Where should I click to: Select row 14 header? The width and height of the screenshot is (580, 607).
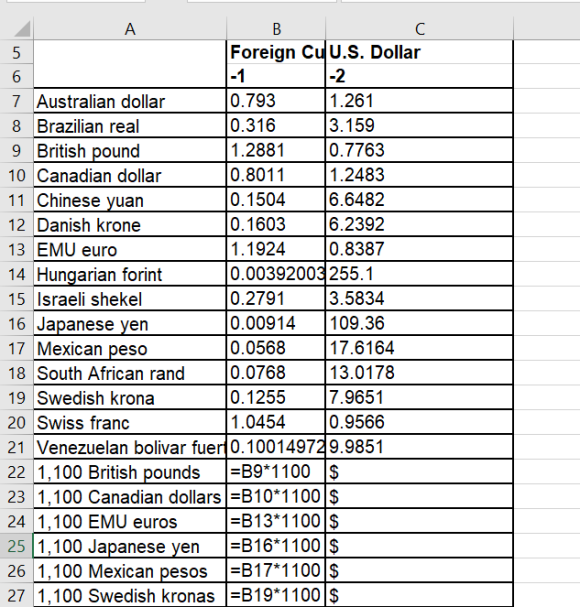(x=16, y=274)
